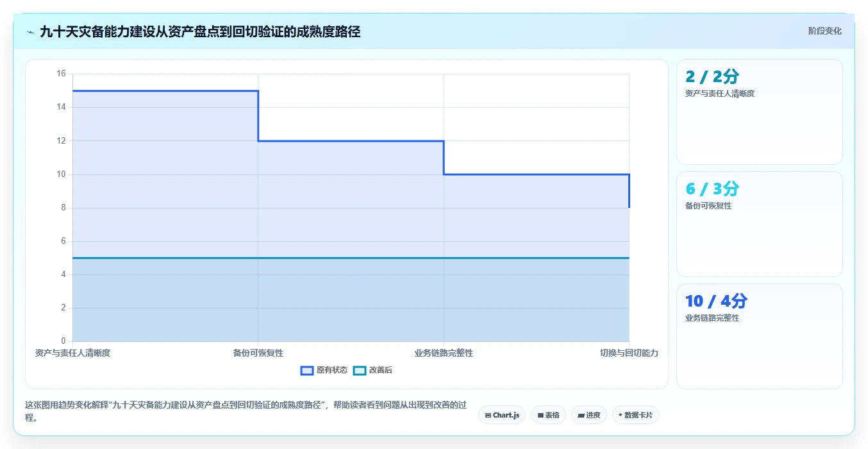
Task: Select the 数据卡片 tag chip
Action: click(x=635, y=415)
